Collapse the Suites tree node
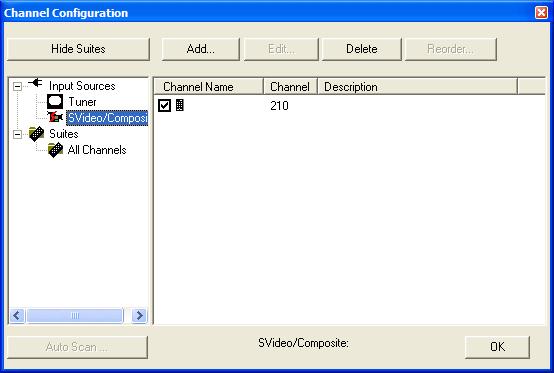Viewport: 554px width, 373px height. click(x=17, y=134)
